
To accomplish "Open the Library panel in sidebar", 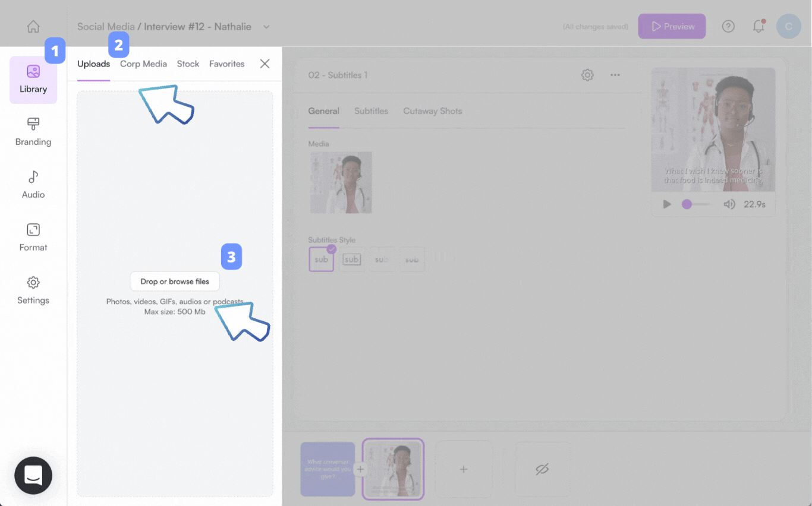I will click(x=33, y=80).
